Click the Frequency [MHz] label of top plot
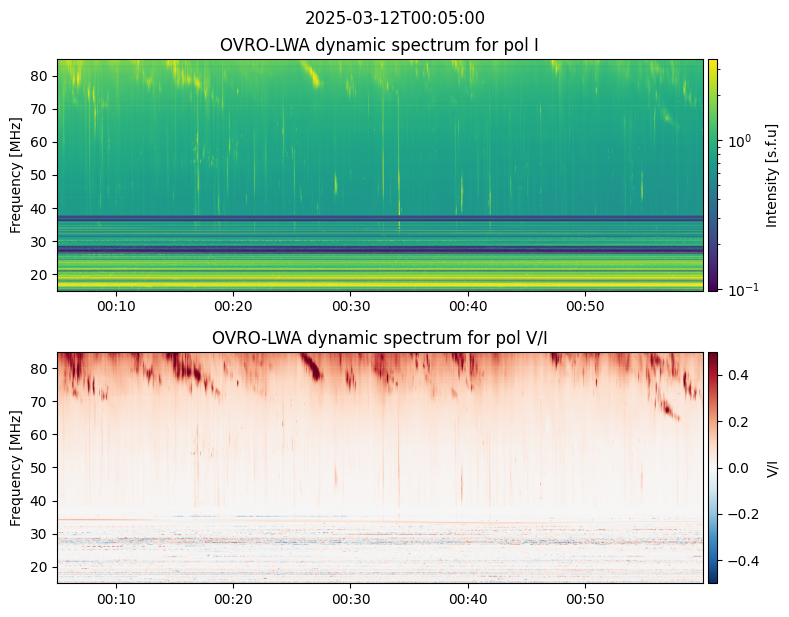Viewport: 789px width, 617px height. pos(16,175)
